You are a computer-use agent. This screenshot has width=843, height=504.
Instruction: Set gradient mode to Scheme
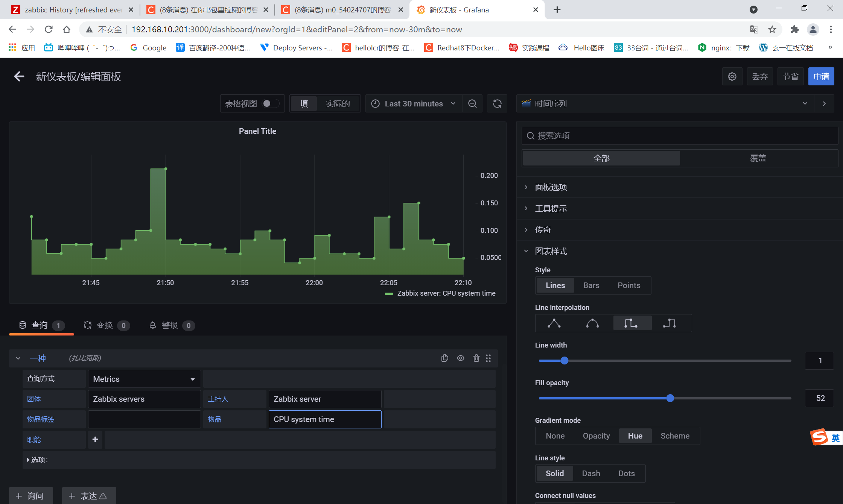pyautogui.click(x=675, y=436)
